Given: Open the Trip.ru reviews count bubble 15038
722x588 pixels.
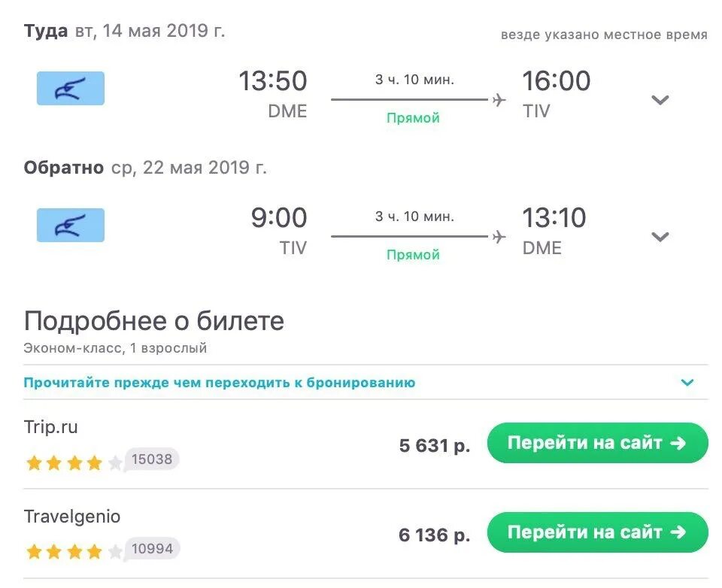Looking at the screenshot, I should pos(151,459).
